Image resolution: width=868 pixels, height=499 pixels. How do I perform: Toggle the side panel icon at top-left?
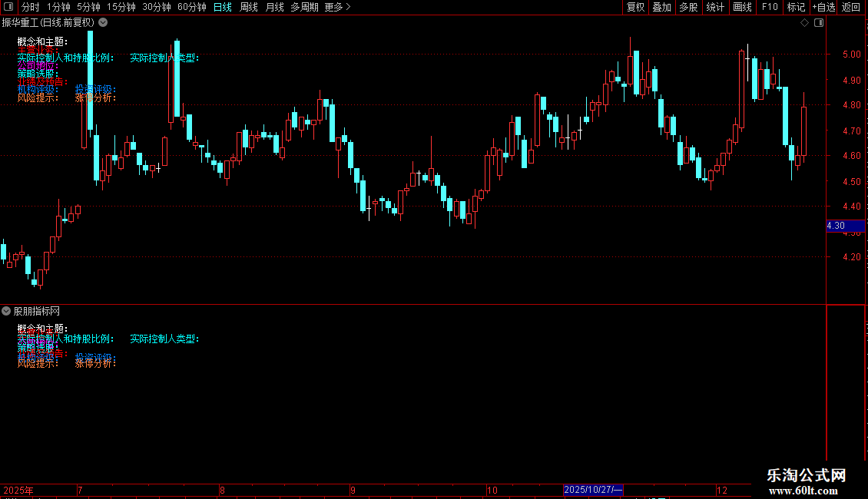8,7
